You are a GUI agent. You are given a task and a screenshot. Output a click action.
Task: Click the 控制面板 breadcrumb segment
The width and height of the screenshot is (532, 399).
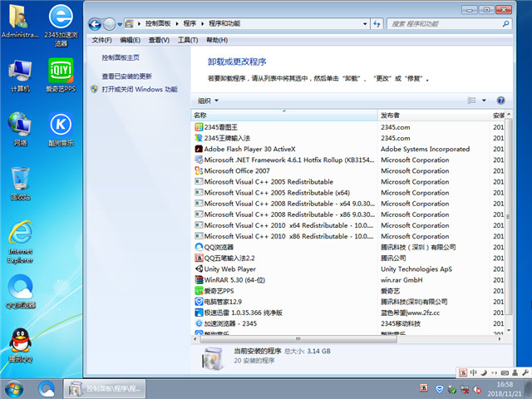(x=158, y=23)
